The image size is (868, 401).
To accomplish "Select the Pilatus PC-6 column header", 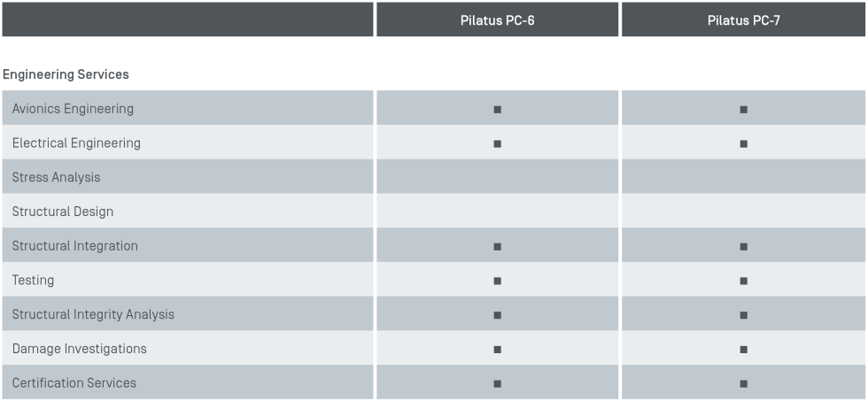I will click(497, 20).
